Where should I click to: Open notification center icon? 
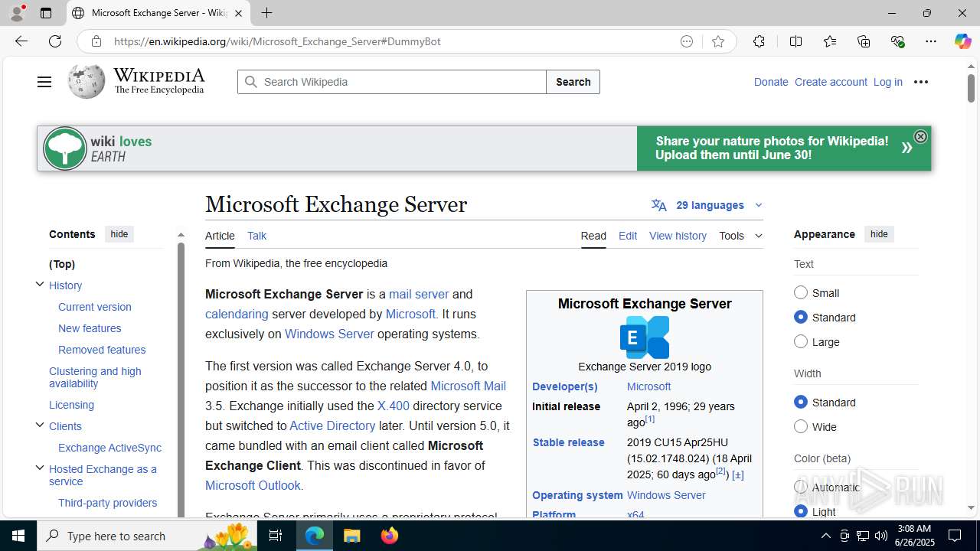(x=955, y=536)
